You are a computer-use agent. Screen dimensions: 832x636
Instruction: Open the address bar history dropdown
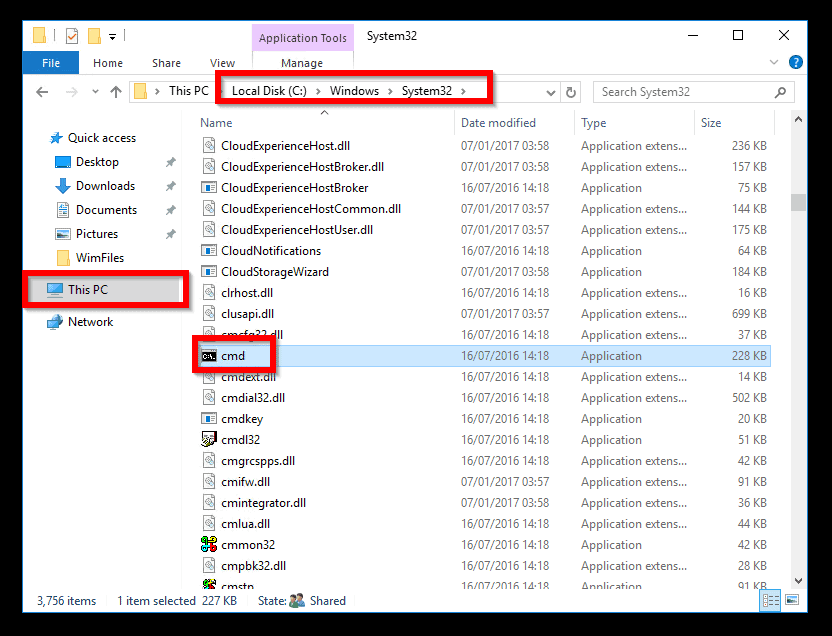tap(549, 92)
